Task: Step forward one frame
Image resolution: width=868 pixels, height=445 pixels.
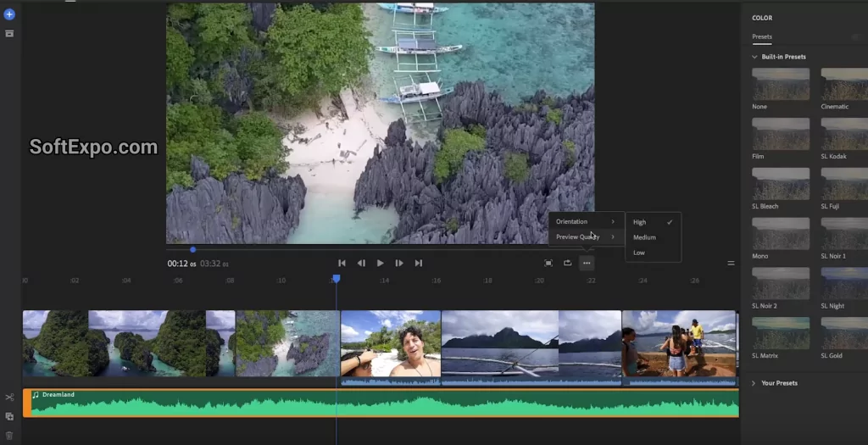Action: pos(399,264)
